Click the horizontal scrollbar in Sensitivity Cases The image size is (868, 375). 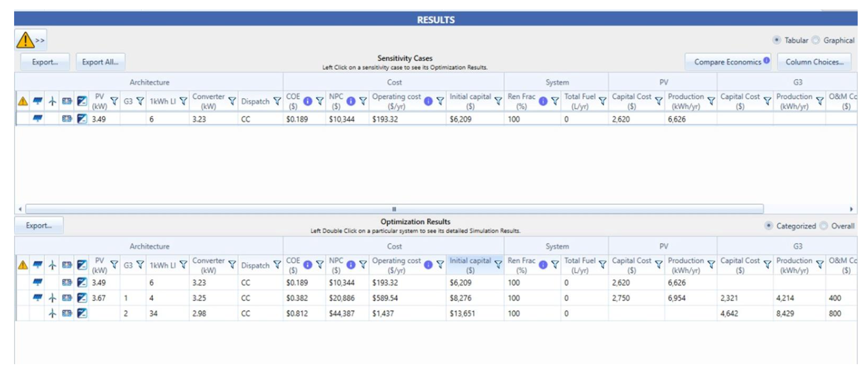click(x=394, y=209)
